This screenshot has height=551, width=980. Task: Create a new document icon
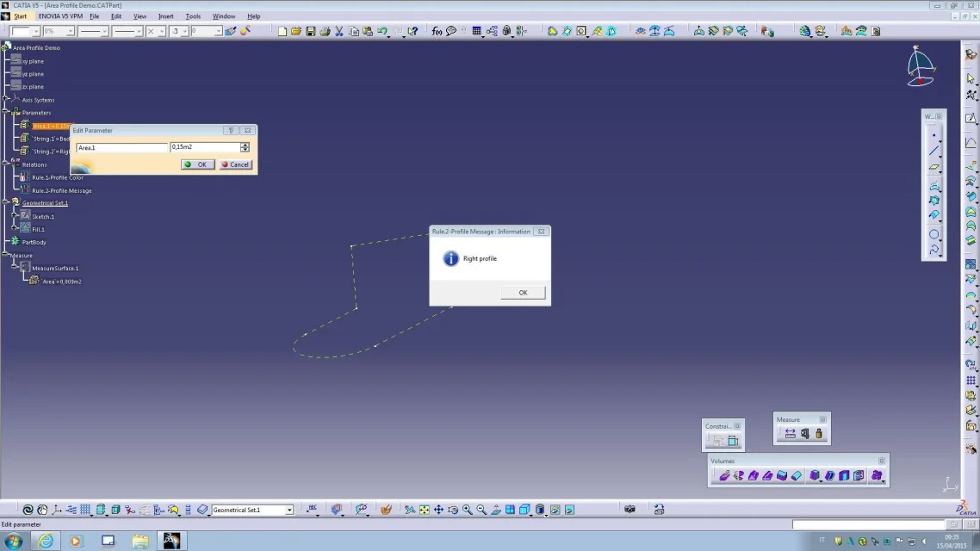click(x=282, y=31)
